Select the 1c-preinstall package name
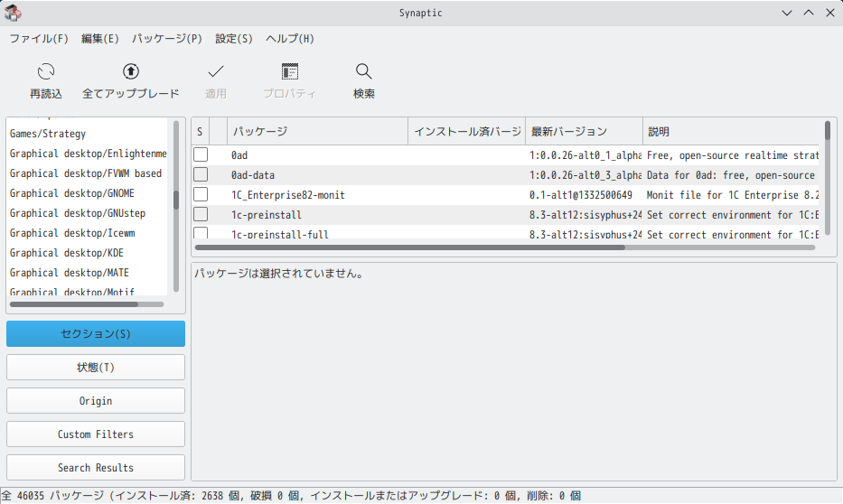This screenshot has width=843, height=504. click(267, 215)
